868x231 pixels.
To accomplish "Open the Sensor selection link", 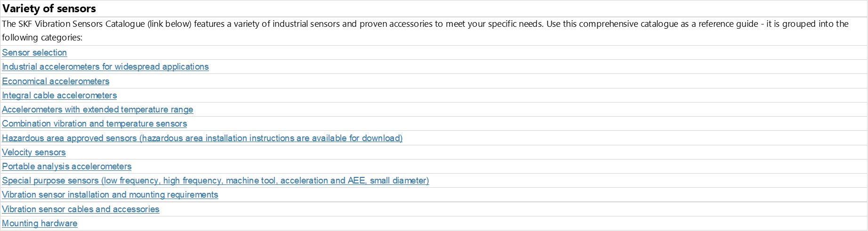I will [x=34, y=53].
